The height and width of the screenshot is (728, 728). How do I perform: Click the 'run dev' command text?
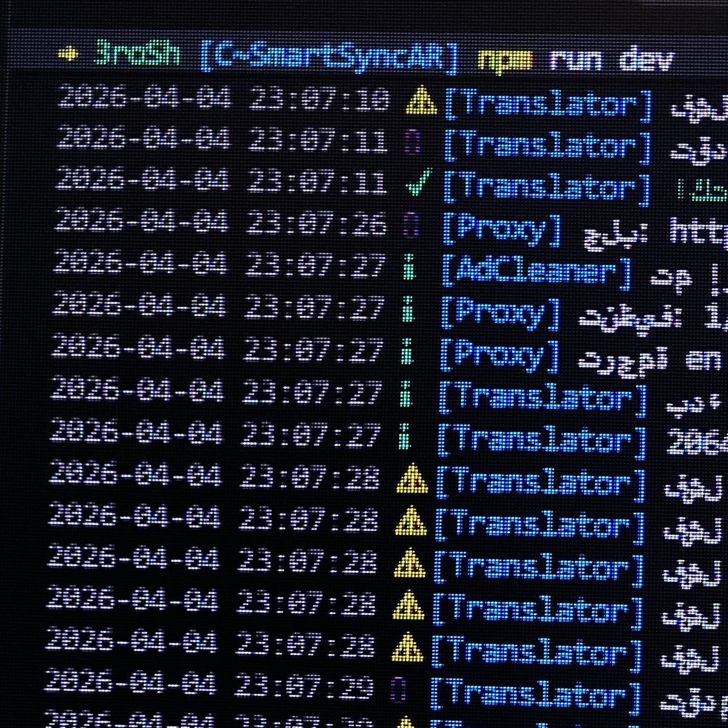[611, 61]
